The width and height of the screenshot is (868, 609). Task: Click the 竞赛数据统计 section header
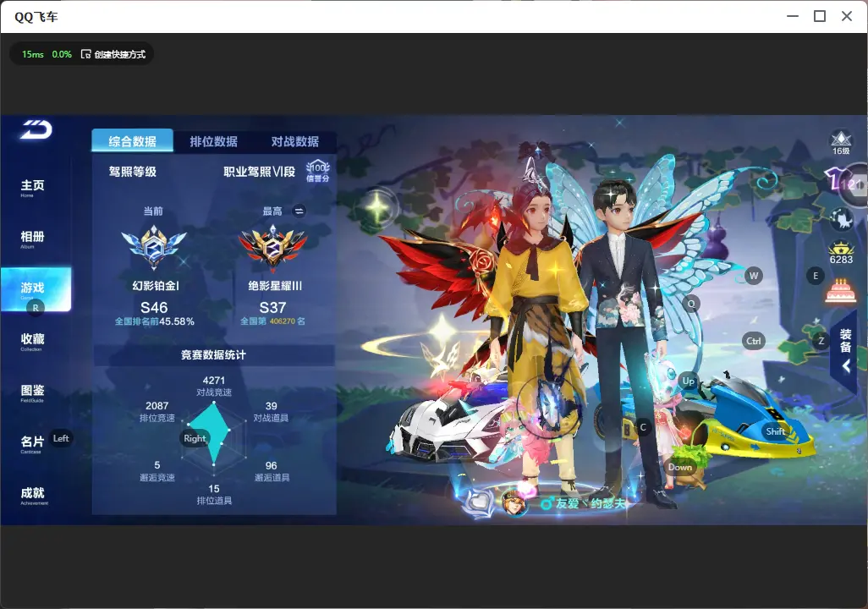tap(214, 355)
